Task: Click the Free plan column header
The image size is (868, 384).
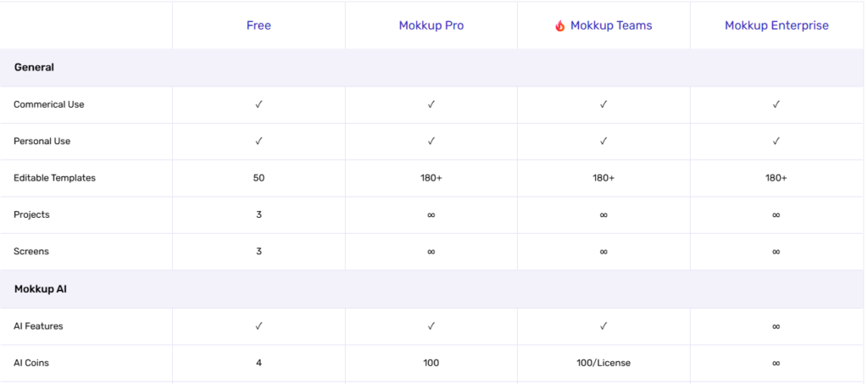Action: tap(259, 25)
